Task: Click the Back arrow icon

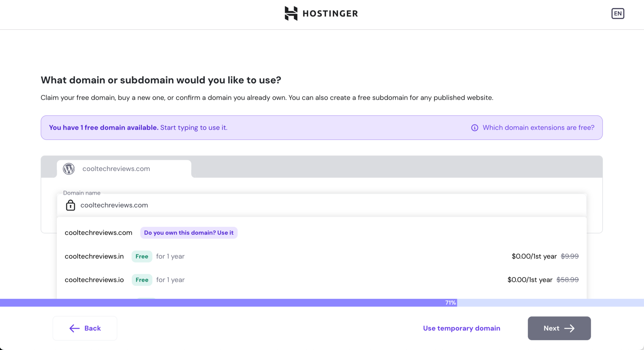Action: pyautogui.click(x=75, y=328)
